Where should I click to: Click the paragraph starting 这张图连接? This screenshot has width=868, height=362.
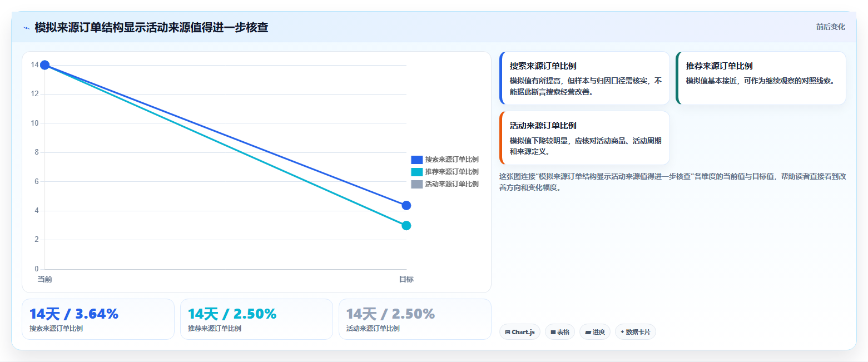(673, 182)
